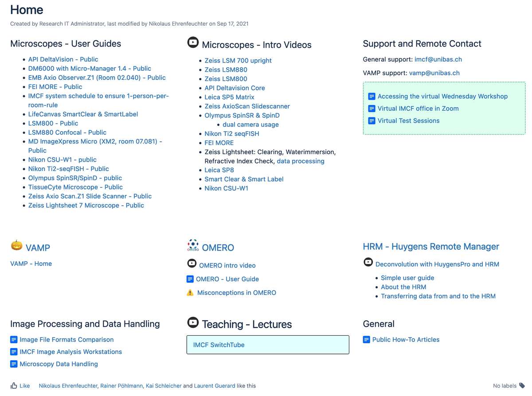The height and width of the screenshot is (396, 532).
Task: Open the Virtual IMCF office in Zoom
Action: pos(418,109)
